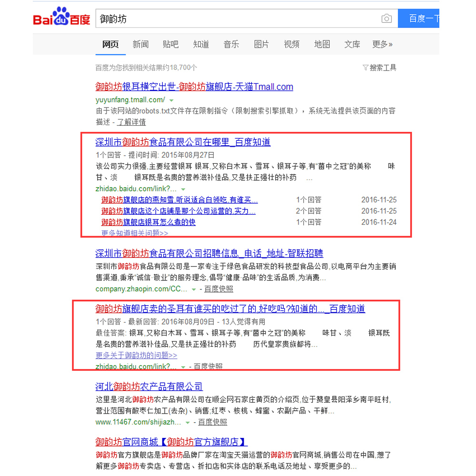
Task: Open 百度快照 for zhaopin result
Action: coord(218,289)
